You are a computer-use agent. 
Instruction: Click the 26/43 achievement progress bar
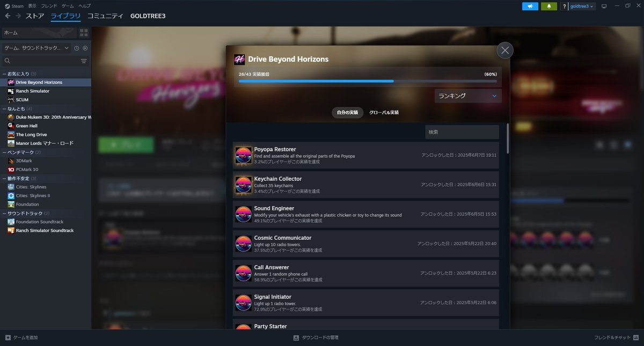368,81
